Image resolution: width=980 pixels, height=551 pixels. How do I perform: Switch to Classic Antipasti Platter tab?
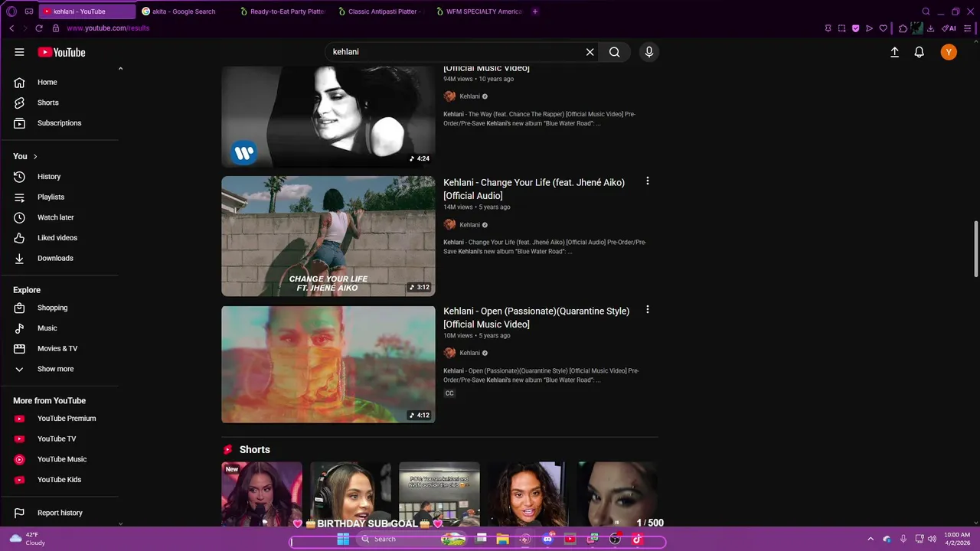coord(380,11)
